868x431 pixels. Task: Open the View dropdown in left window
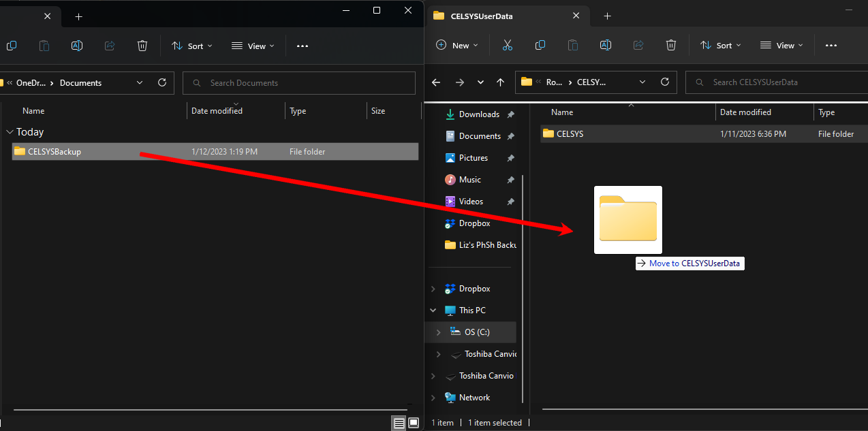(253, 46)
